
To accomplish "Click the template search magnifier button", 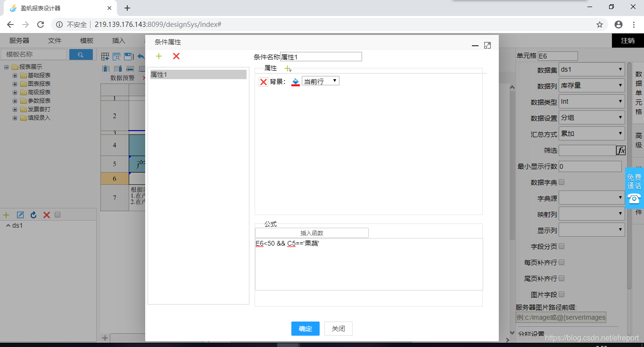I will [x=81, y=55].
